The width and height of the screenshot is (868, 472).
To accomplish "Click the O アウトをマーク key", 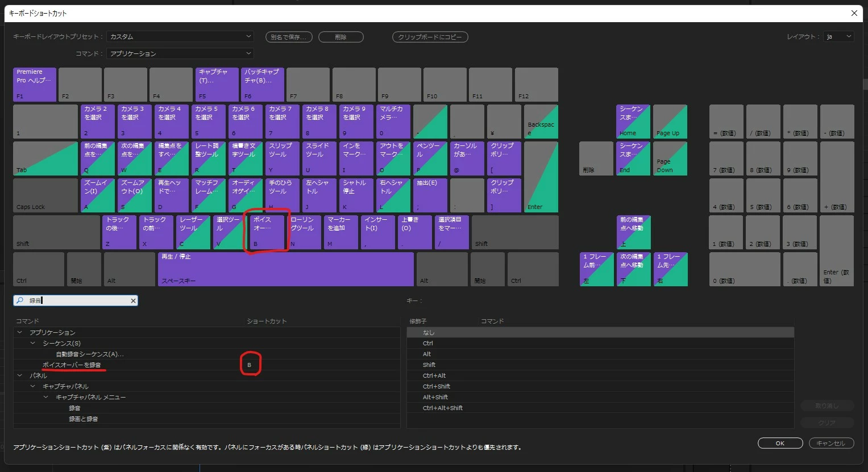I will tap(393, 158).
